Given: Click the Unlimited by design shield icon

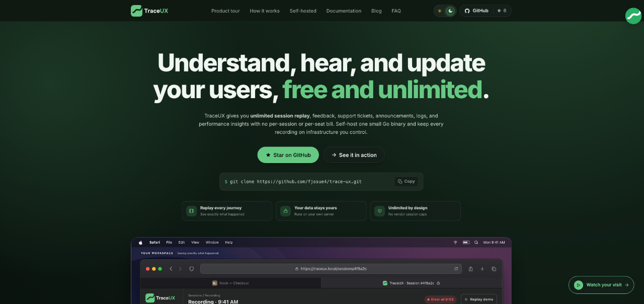Looking at the screenshot, I should click(379, 211).
